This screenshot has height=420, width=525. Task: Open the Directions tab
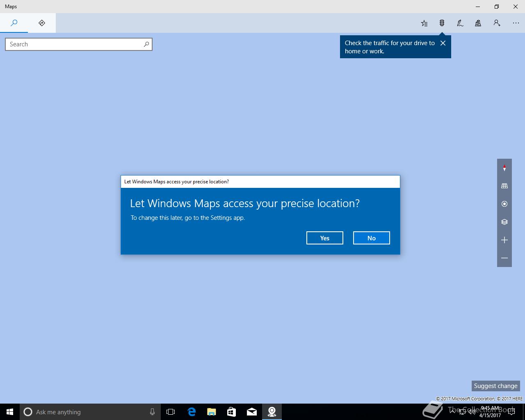[x=42, y=23]
